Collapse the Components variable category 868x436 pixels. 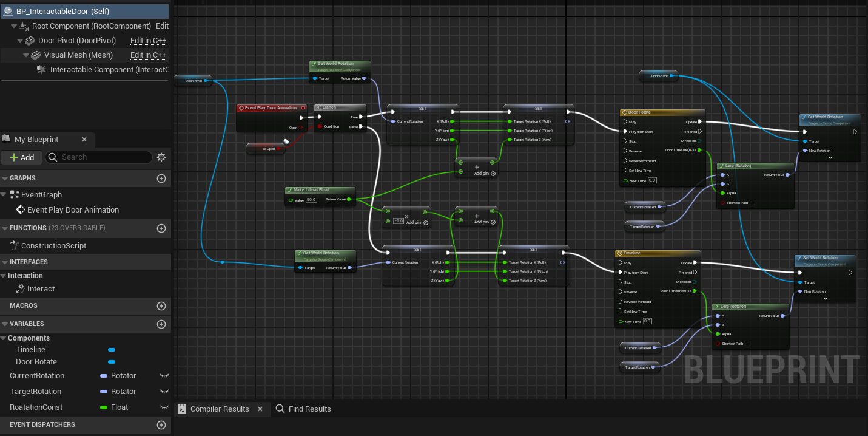point(4,339)
